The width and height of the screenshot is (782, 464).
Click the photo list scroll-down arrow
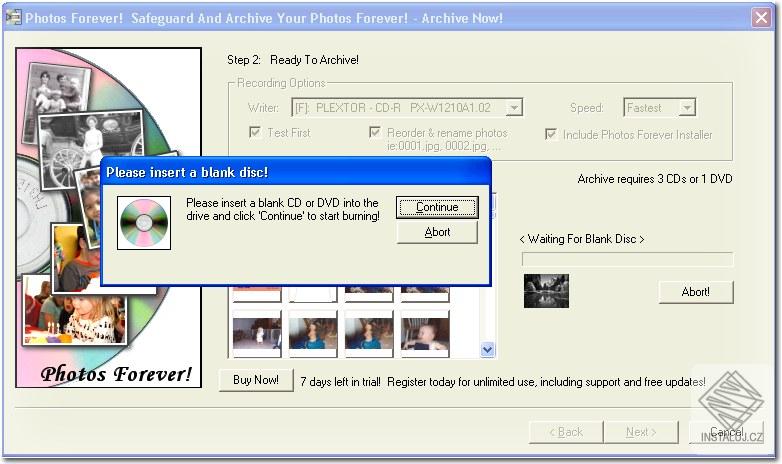tap(487, 350)
